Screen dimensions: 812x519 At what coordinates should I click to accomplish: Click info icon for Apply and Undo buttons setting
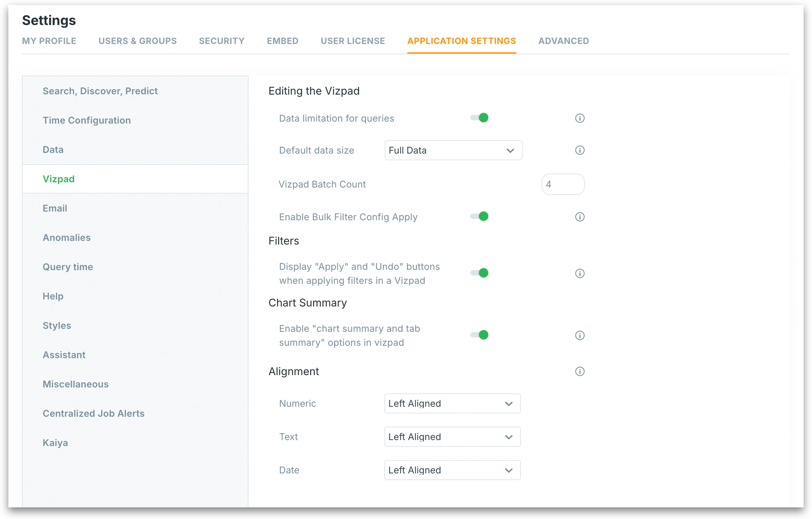pos(579,273)
